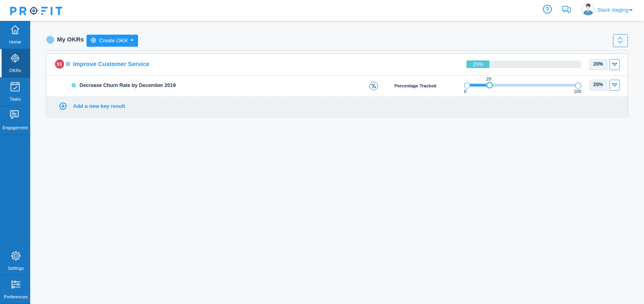Open the chat messages icon
This screenshot has height=304, width=644.
[566, 10]
